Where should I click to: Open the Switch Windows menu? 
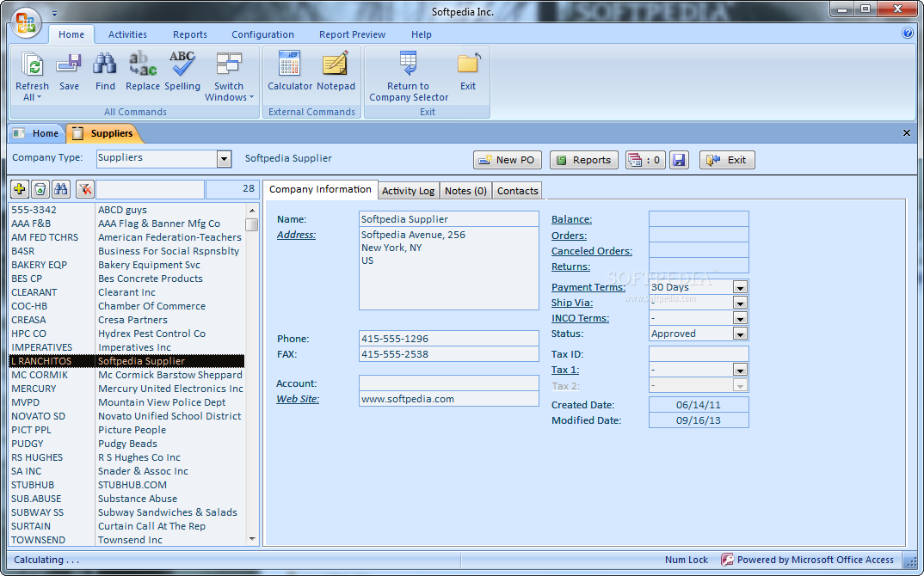coord(229,76)
